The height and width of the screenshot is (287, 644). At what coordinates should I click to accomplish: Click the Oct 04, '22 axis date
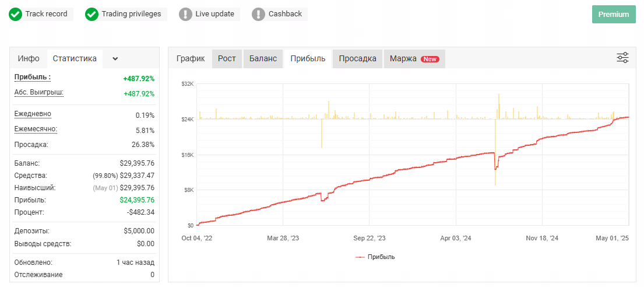point(197,238)
